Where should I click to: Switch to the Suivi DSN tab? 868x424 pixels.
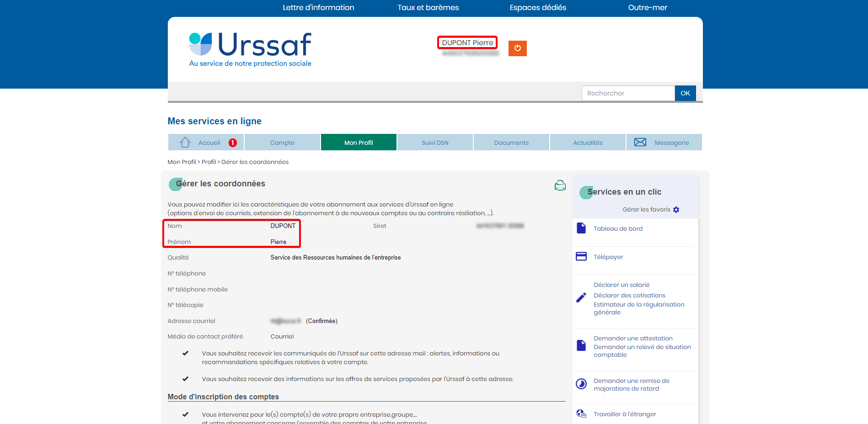pos(435,143)
